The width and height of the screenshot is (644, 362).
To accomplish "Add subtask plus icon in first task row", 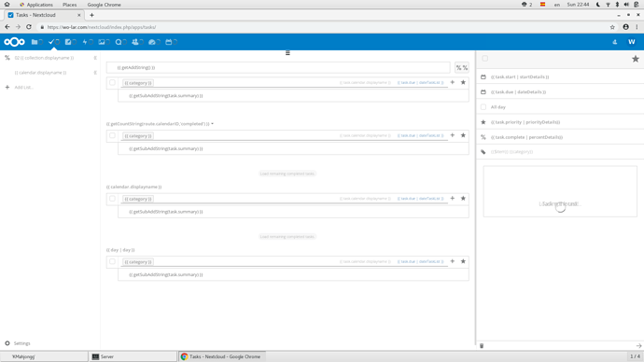I will click(452, 82).
